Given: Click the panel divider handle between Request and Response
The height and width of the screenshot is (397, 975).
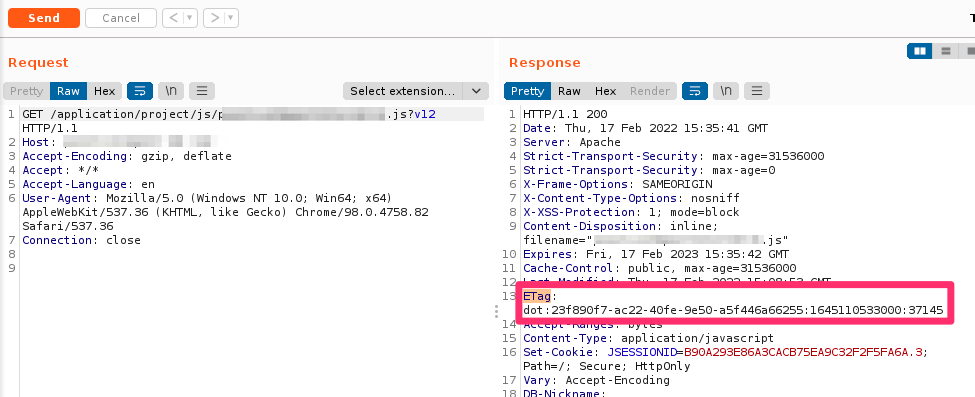Looking at the screenshot, I should (x=496, y=311).
